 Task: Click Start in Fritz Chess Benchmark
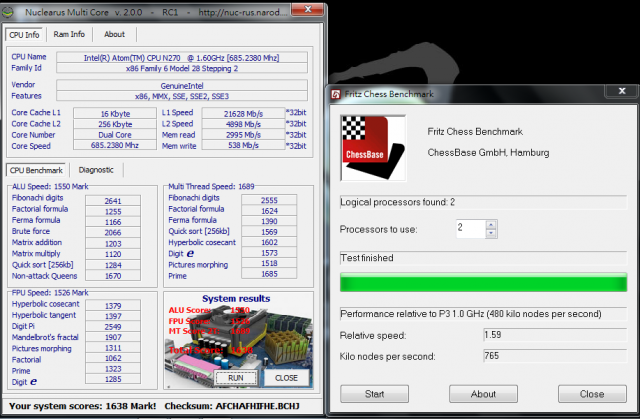[374, 394]
